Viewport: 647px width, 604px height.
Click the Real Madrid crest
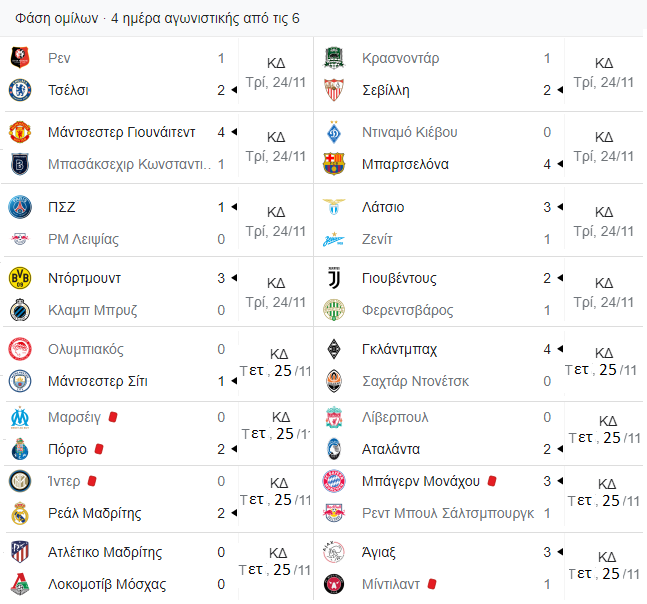19,513
